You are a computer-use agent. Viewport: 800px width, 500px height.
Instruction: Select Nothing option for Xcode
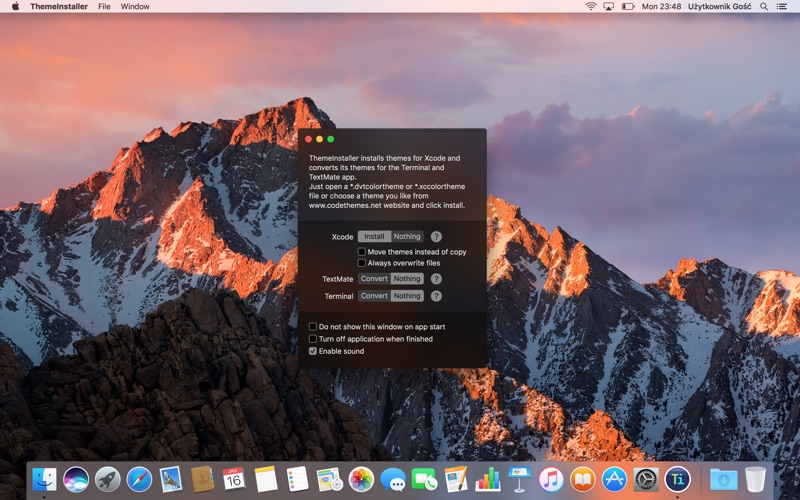point(407,236)
